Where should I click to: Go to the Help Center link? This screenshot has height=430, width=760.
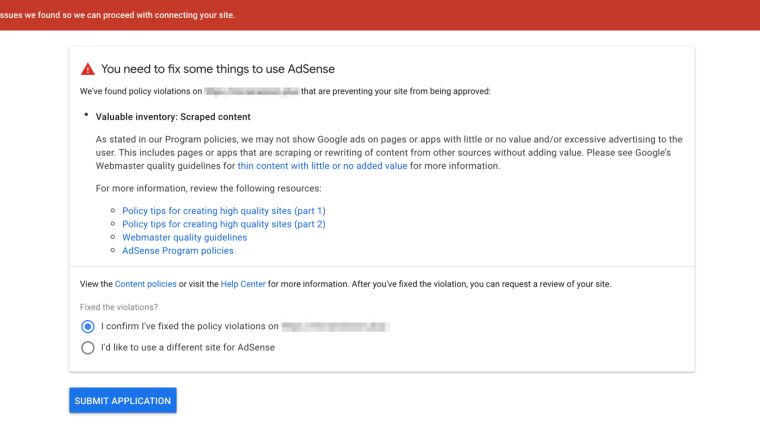pyautogui.click(x=243, y=284)
